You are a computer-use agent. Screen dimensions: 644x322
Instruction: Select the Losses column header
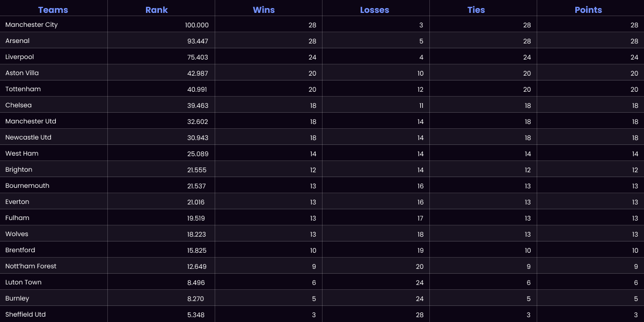coord(375,10)
